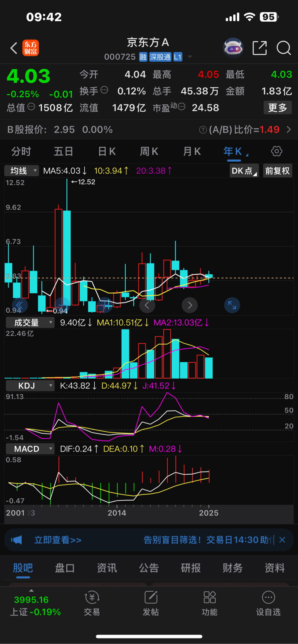Open chart settings gear icon
Screen dimensions: 298x644
277,151
